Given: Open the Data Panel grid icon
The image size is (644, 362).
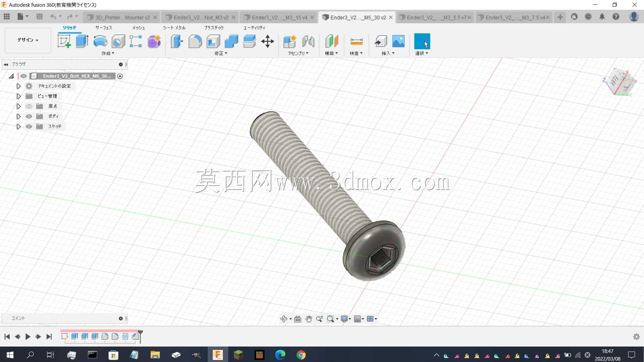Looking at the screenshot, I should coord(7,16).
